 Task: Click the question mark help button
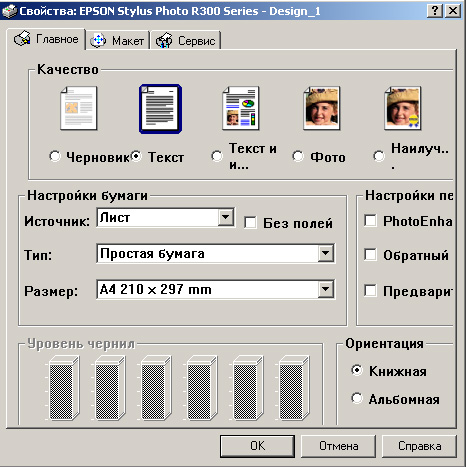click(435, 11)
